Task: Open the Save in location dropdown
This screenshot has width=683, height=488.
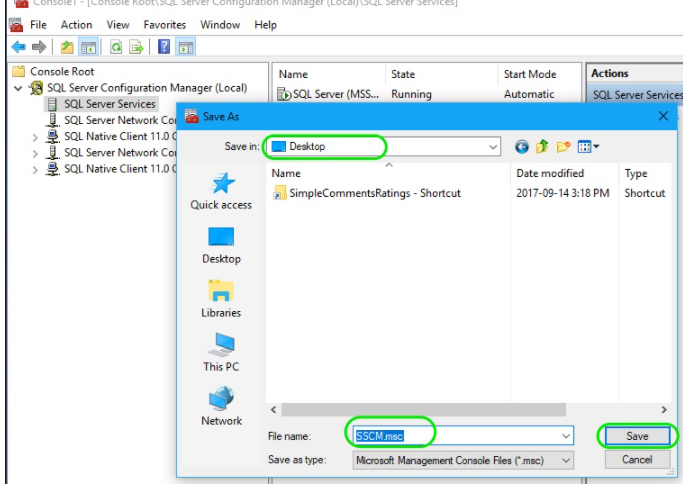Action: [493, 147]
